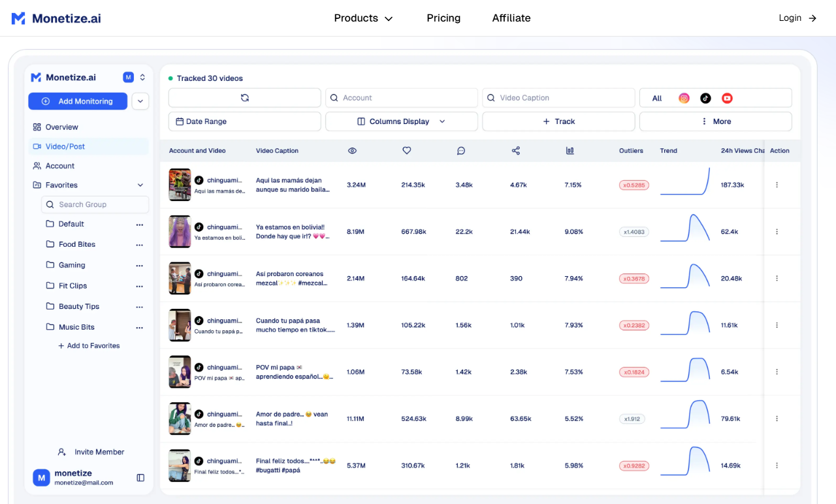Click the Add Monitoring button
This screenshot has height=504, width=836.
coord(77,101)
